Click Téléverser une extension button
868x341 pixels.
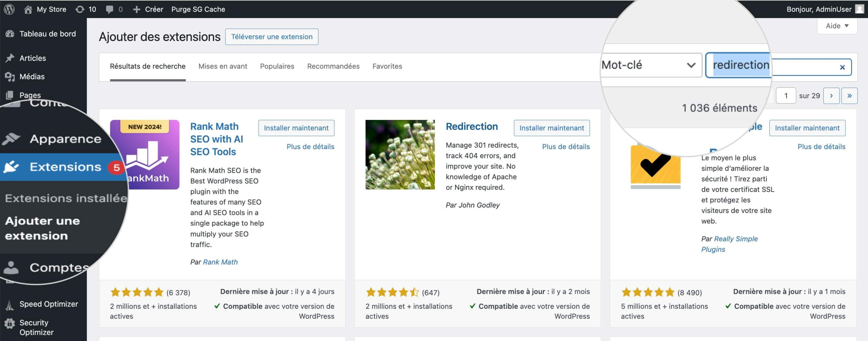coord(272,37)
